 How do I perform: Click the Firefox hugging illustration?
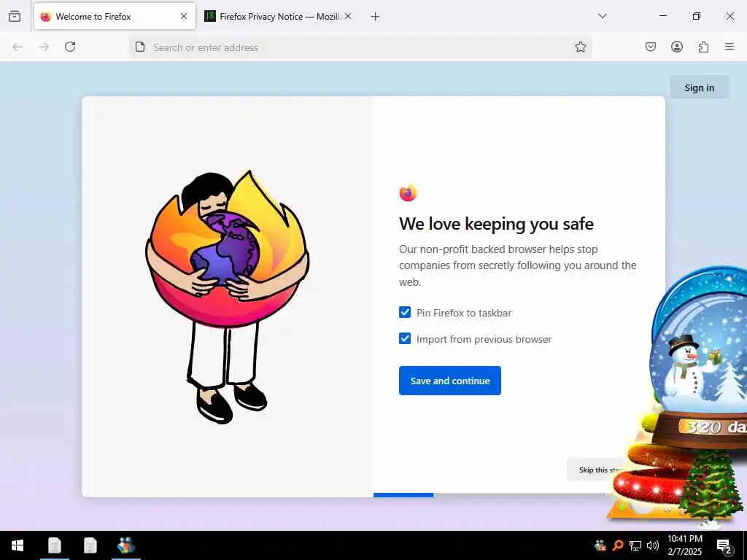(x=228, y=296)
